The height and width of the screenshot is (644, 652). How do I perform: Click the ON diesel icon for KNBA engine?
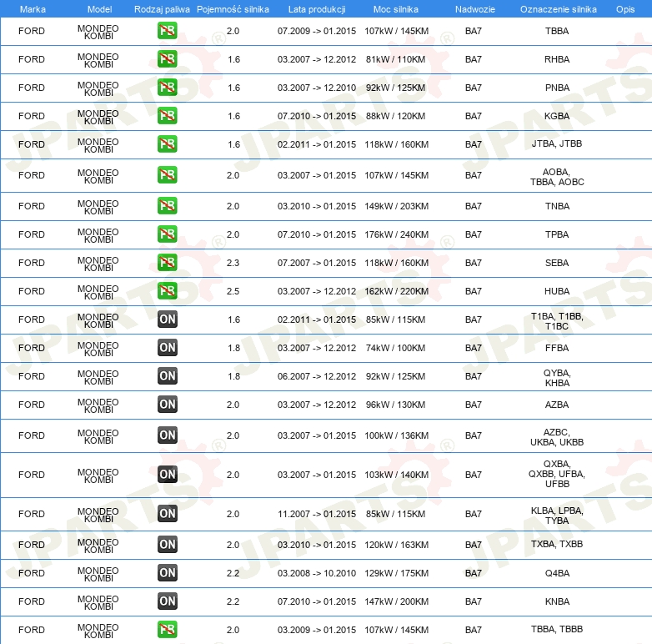point(168,601)
